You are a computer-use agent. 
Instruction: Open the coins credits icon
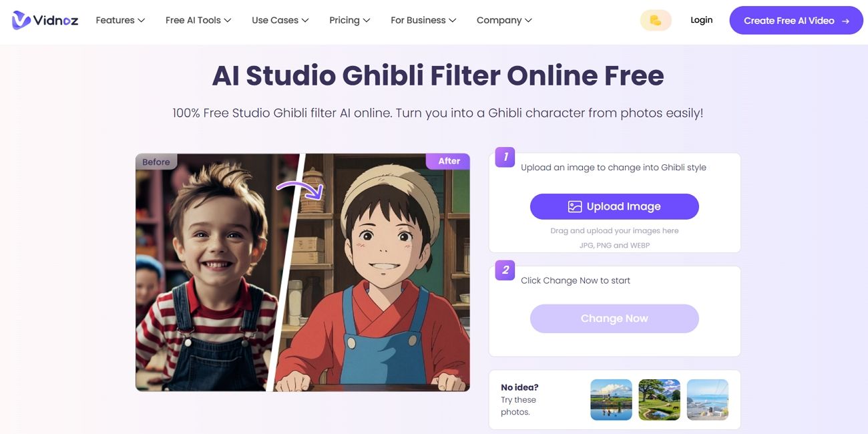click(x=655, y=19)
